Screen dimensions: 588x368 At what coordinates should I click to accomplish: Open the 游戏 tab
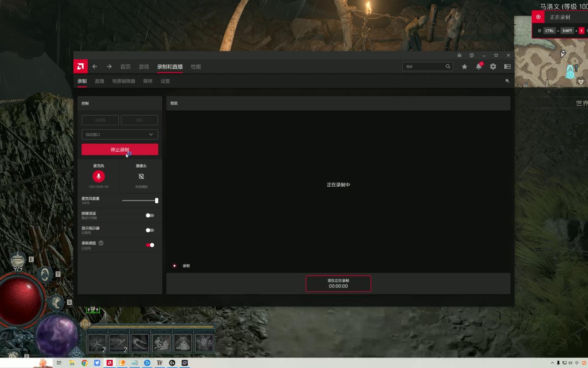[x=144, y=66]
